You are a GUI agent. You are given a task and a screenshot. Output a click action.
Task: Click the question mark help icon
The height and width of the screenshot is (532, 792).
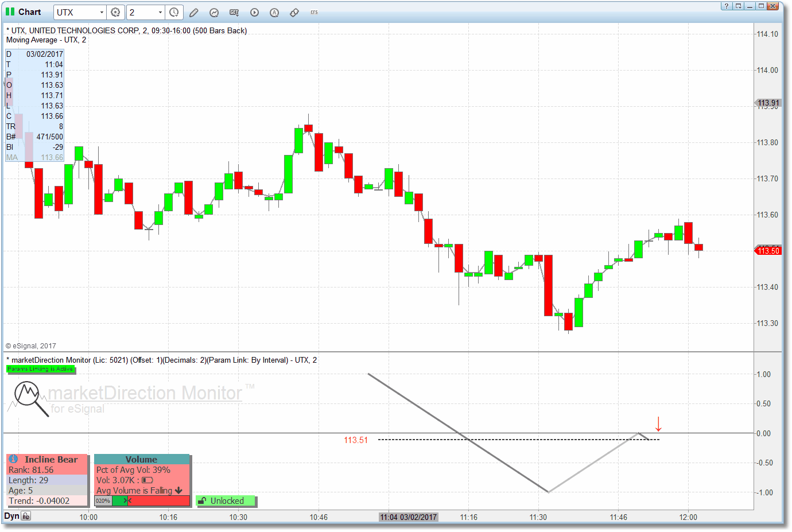pyautogui.click(x=727, y=6)
